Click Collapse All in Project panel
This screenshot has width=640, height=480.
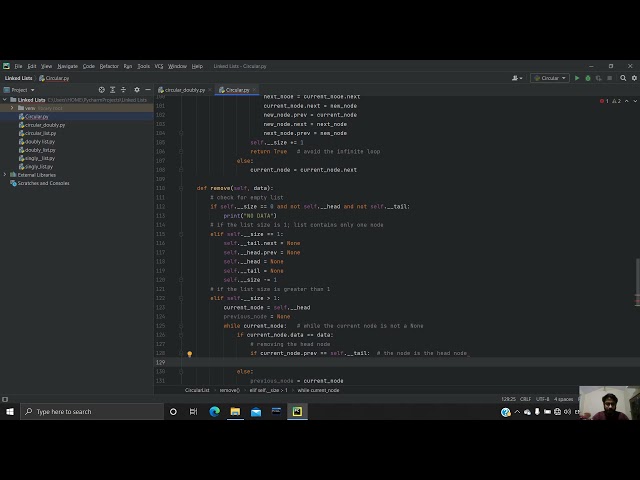(123, 90)
